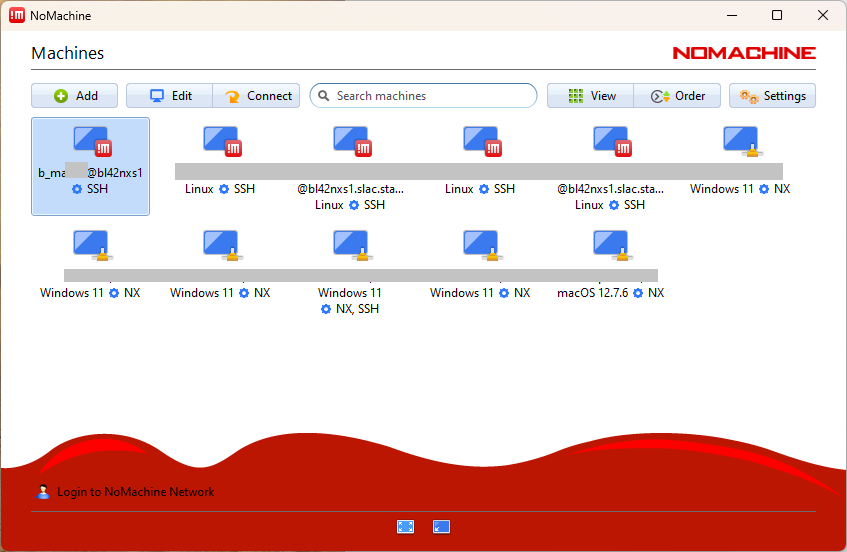Select the macOS 12.7.6 machine icon

point(610,245)
